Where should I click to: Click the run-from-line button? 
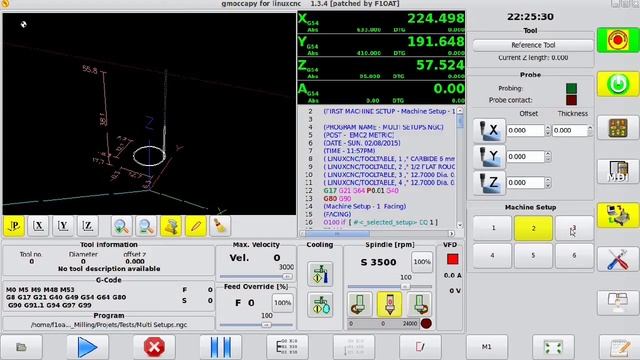coord(353,347)
